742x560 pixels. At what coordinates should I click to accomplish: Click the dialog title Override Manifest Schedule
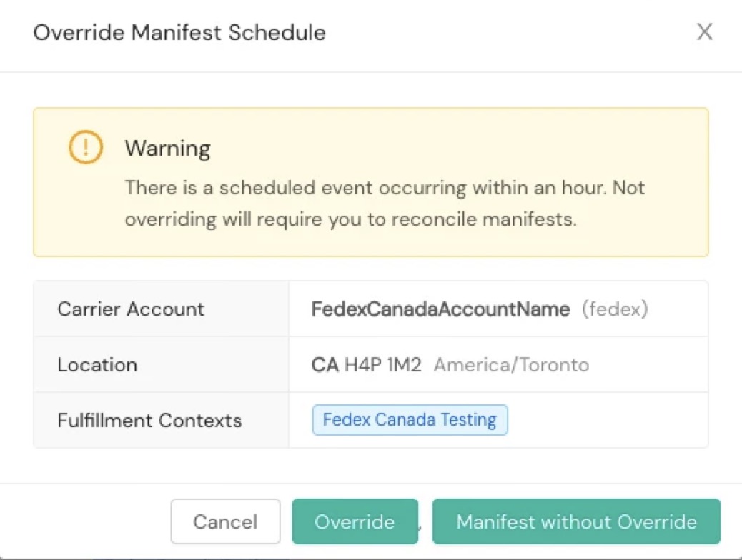point(179,33)
